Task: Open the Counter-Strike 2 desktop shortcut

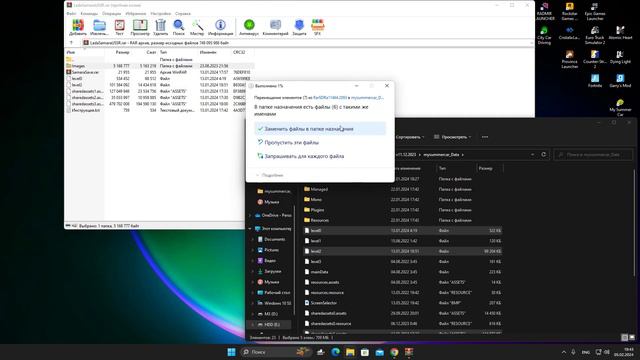Action: tap(595, 60)
